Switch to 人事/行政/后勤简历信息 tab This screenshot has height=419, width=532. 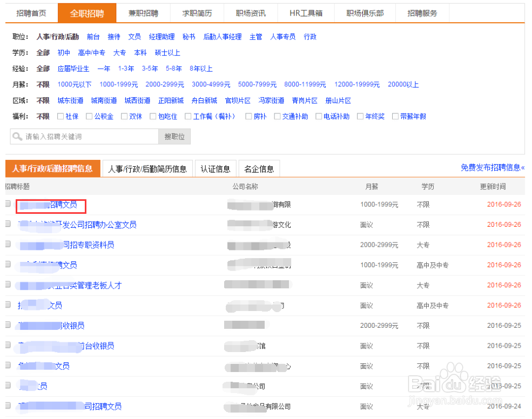pyautogui.click(x=147, y=168)
